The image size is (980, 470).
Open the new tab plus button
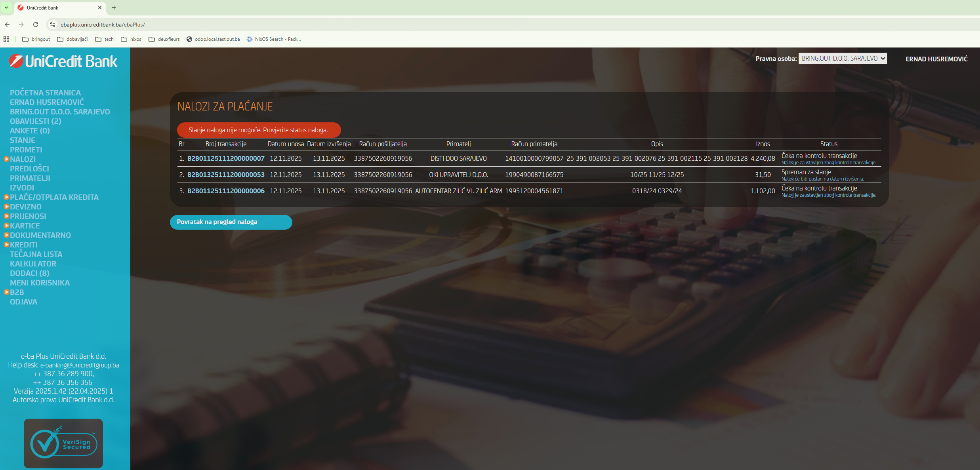pyautogui.click(x=114, y=8)
